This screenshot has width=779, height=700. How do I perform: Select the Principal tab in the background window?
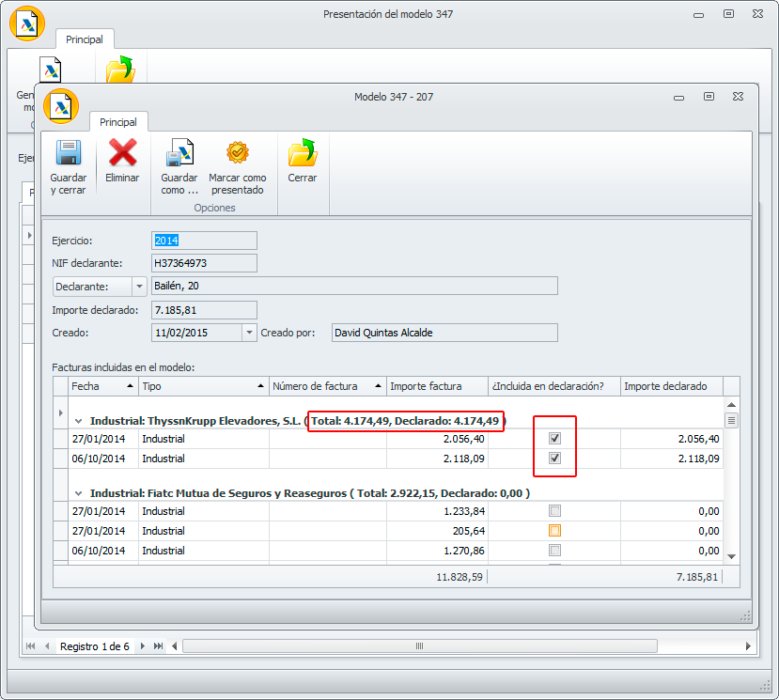click(x=85, y=39)
